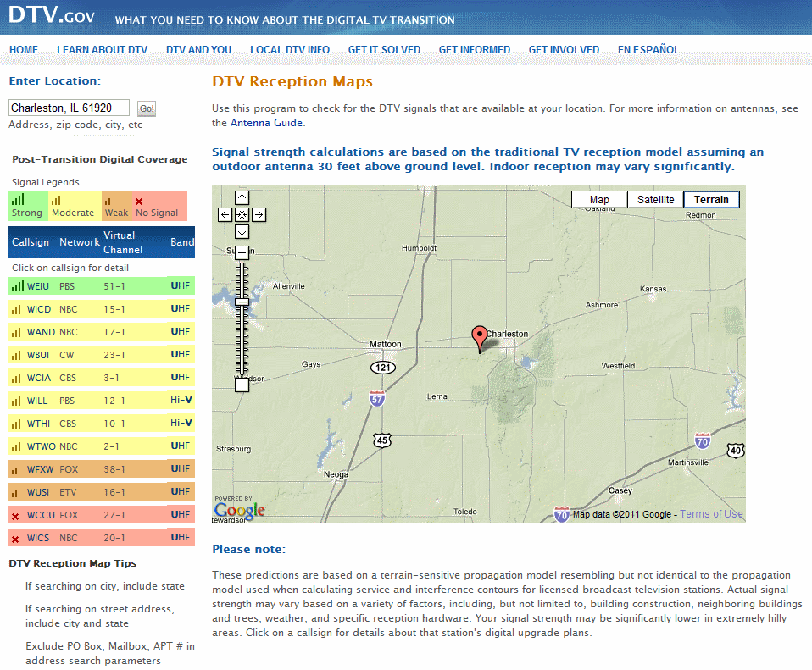Open GET INVOLVED menu
812x670 pixels.
pos(564,50)
